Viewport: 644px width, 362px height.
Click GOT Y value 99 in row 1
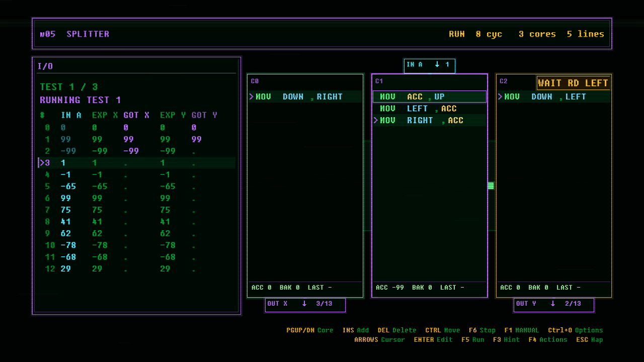coord(197,139)
